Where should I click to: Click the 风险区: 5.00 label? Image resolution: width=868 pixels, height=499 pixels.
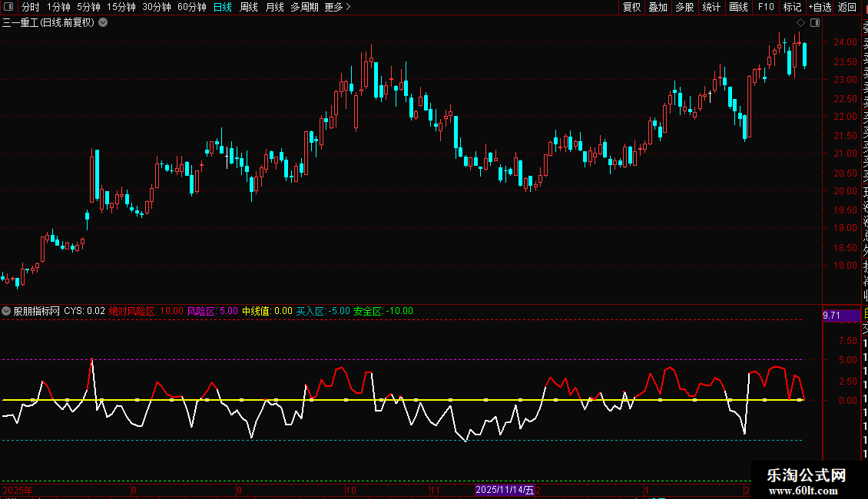point(213,311)
